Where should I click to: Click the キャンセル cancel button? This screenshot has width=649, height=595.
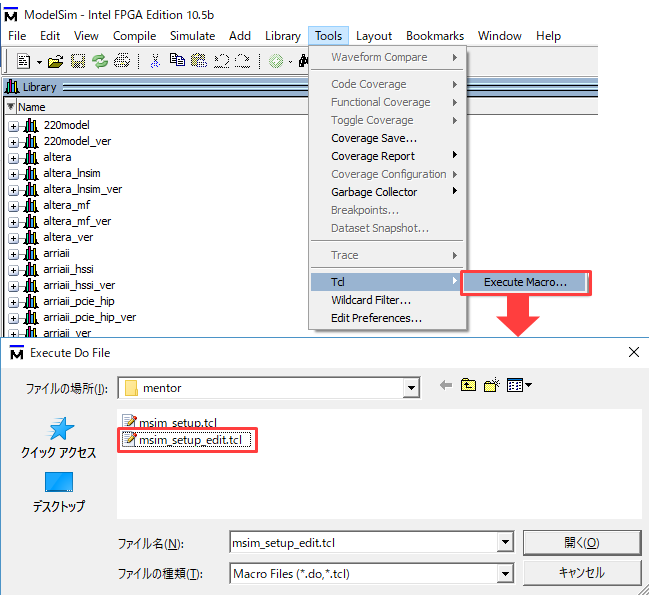tap(582, 573)
